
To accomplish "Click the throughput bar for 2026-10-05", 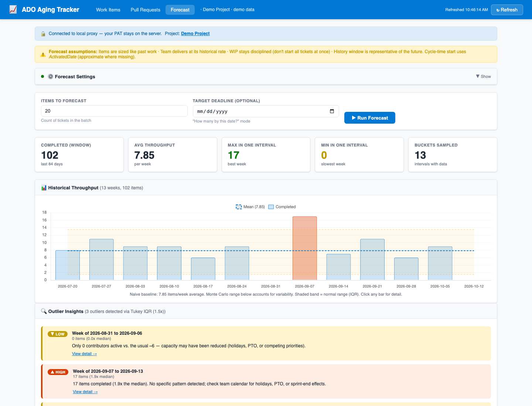I will tap(440, 263).
